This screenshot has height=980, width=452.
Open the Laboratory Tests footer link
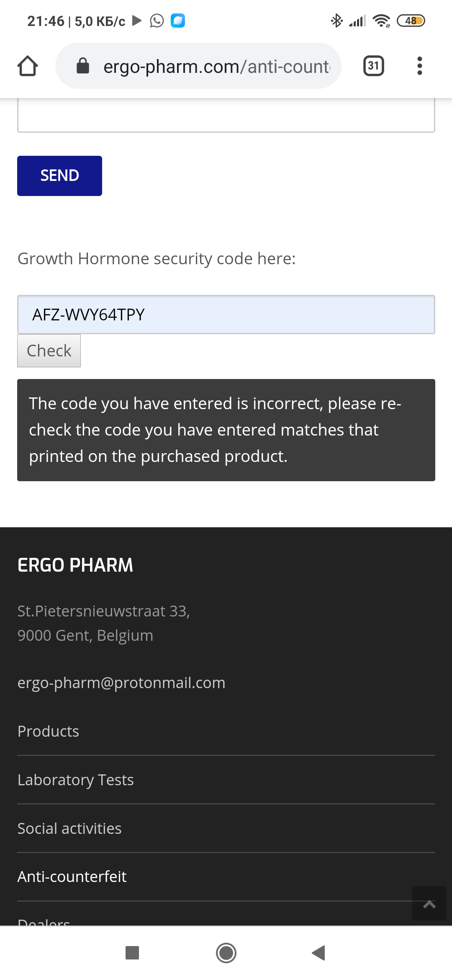click(76, 780)
